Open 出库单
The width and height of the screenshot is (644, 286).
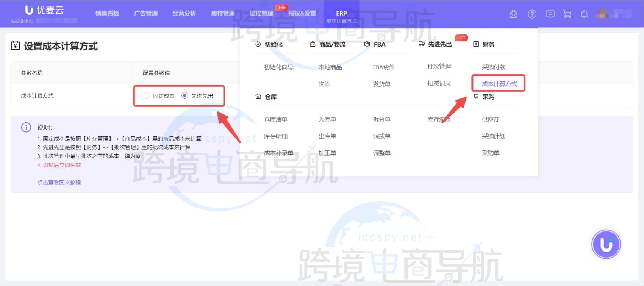tap(327, 136)
